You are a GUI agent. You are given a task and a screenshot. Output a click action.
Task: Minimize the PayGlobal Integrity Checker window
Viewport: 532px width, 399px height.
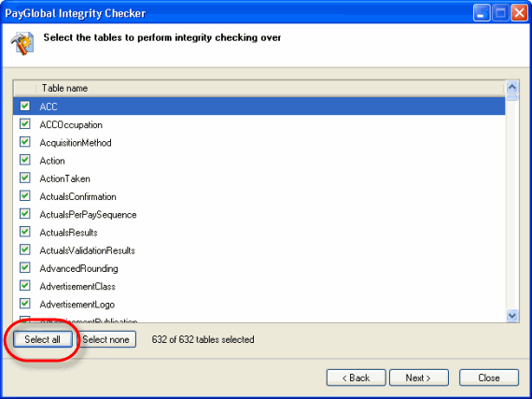[482, 13]
